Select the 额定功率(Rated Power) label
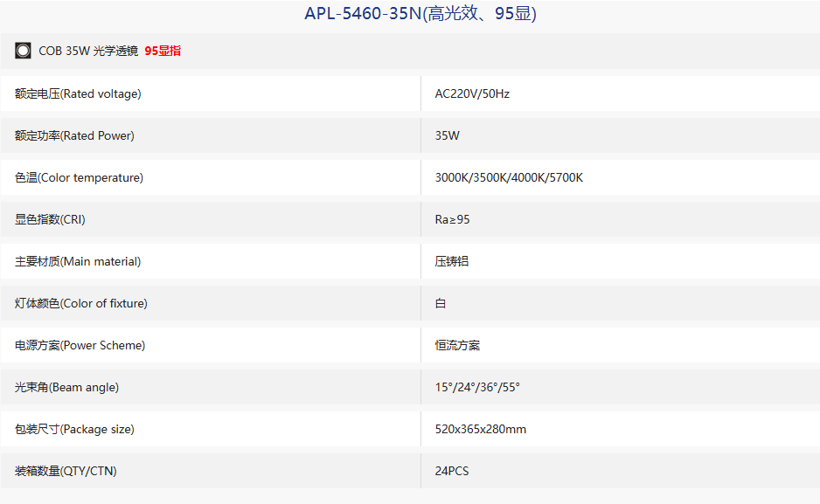Viewport: 820px width, 504px height. pos(75,135)
